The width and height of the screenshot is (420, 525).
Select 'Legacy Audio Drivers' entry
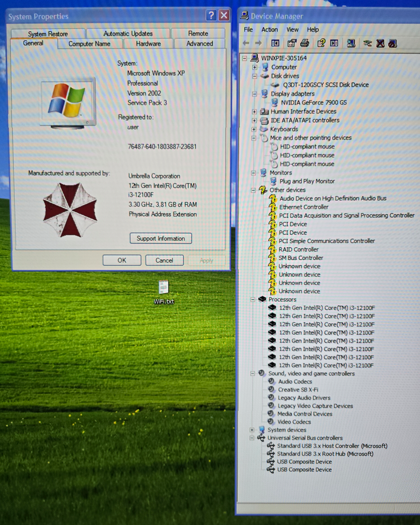pyautogui.click(x=304, y=398)
